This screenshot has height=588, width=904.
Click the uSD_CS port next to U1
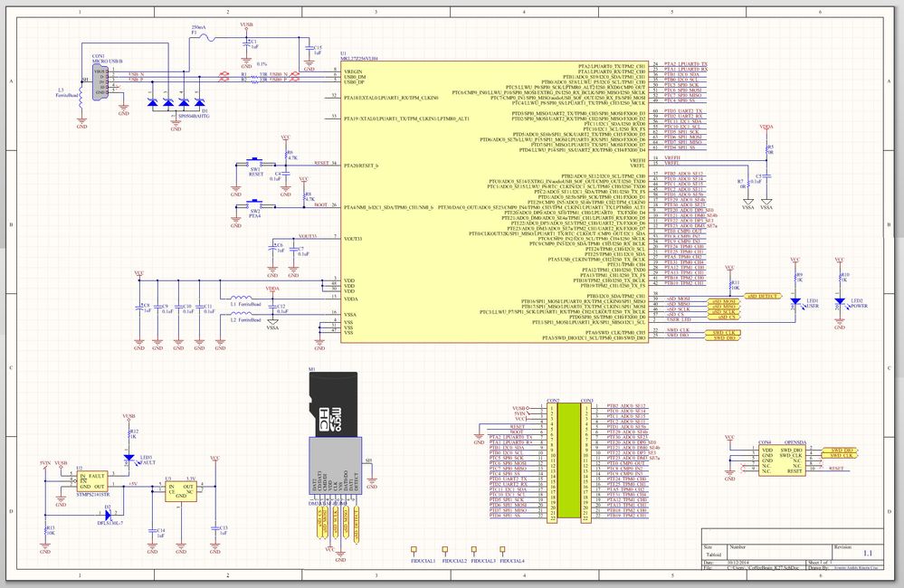724,317
